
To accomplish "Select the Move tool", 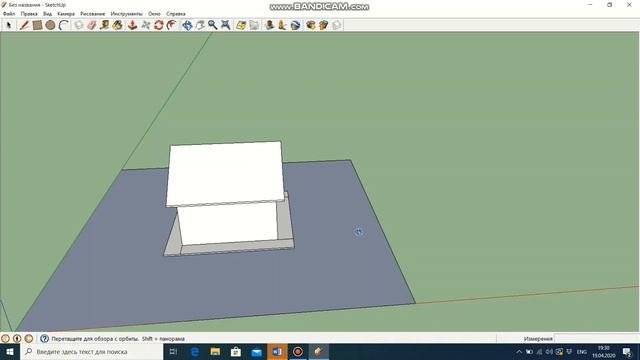I will click(x=145, y=25).
